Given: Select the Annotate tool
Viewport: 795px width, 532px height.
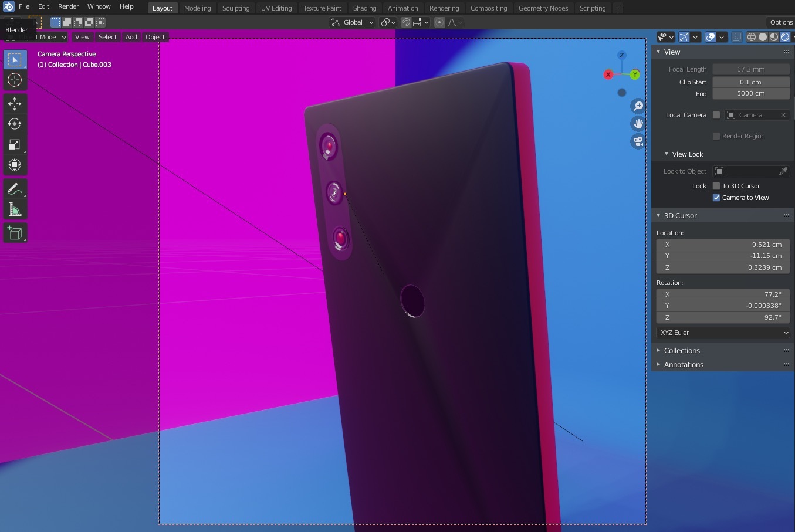Looking at the screenshot, I should (x=15, y=189).
